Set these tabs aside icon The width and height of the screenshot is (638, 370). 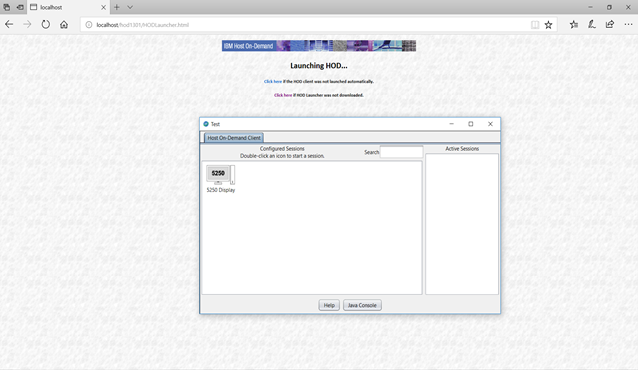[20, 7]
